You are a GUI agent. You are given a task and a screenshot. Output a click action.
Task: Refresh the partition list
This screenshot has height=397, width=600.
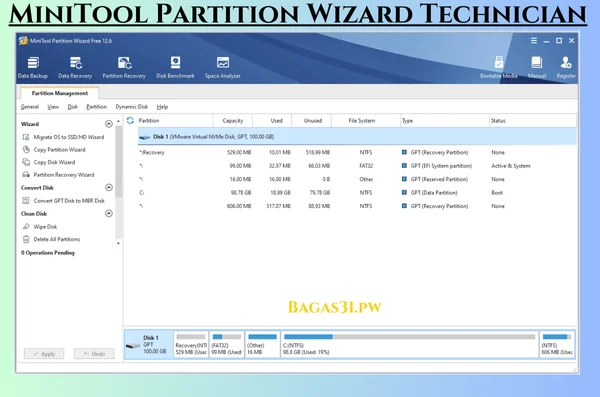(x=130, y=121)
